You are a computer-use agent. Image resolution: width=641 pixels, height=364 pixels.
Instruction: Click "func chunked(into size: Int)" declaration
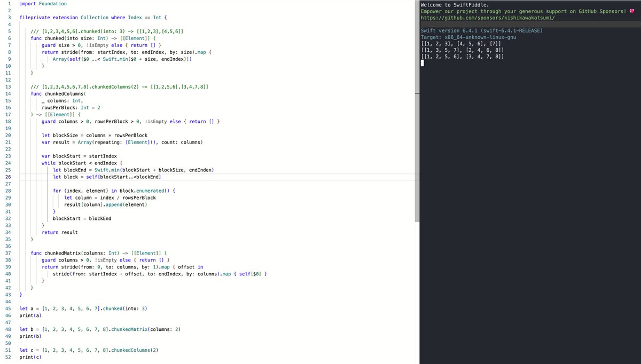92,38
